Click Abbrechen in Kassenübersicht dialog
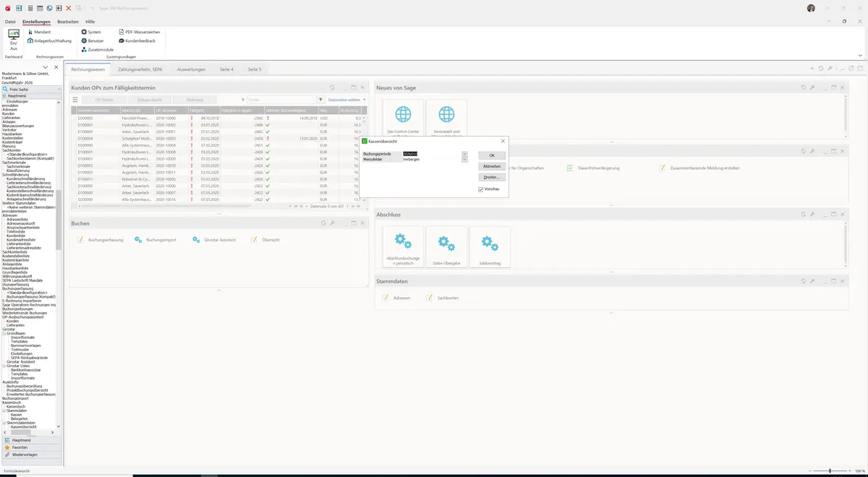The image size is (868, 477). pos(492,166)
